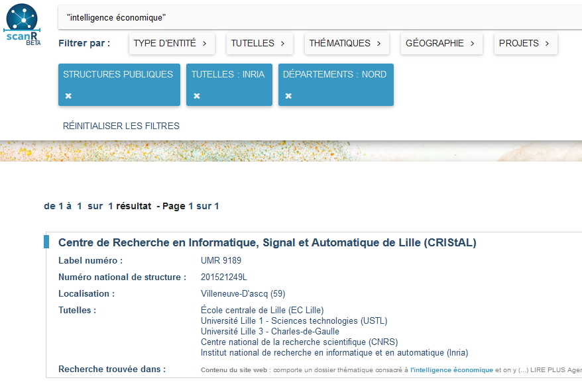Select the CNRS tutelle line
The height and width of the screenshot is (392, 582).
[299, 342]
